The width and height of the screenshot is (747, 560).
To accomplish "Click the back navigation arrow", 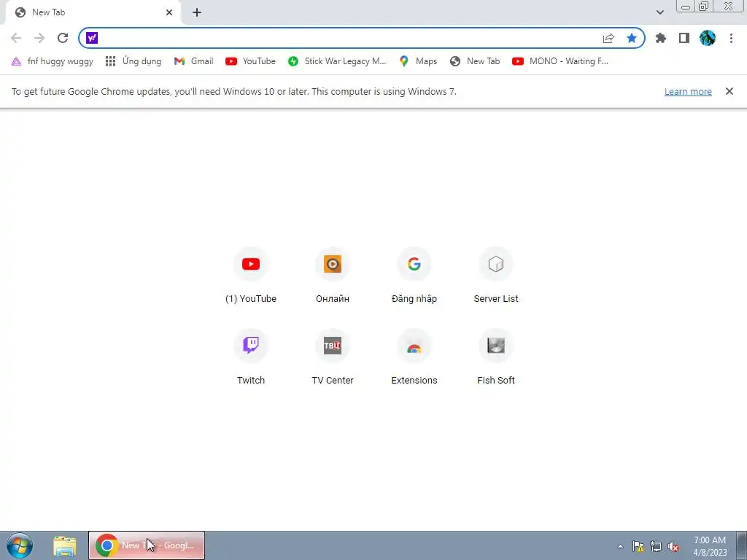I will [x=16, y=38].
